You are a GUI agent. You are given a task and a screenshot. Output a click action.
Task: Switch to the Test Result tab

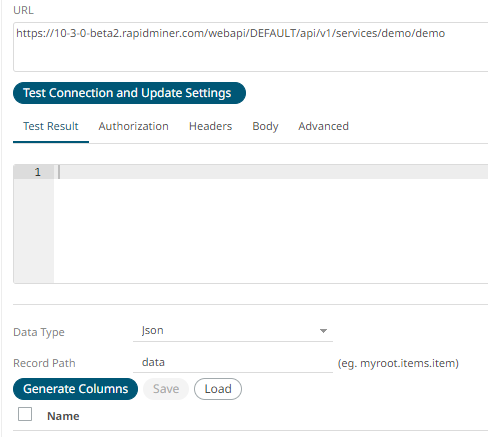[x=51, y=126]
